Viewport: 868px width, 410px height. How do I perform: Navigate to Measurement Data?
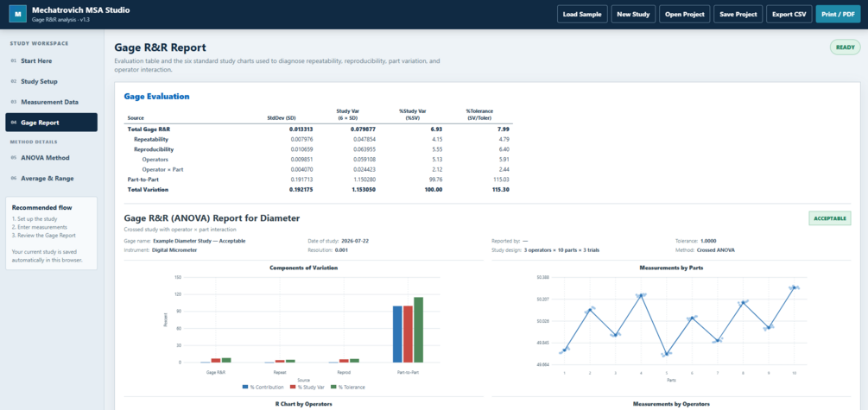tap(52, 102)
